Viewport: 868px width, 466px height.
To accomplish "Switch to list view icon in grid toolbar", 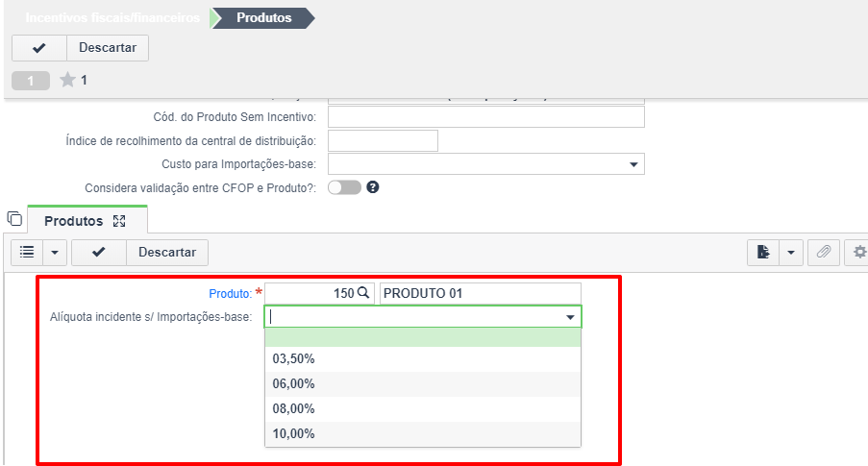I will click(27, 253).
